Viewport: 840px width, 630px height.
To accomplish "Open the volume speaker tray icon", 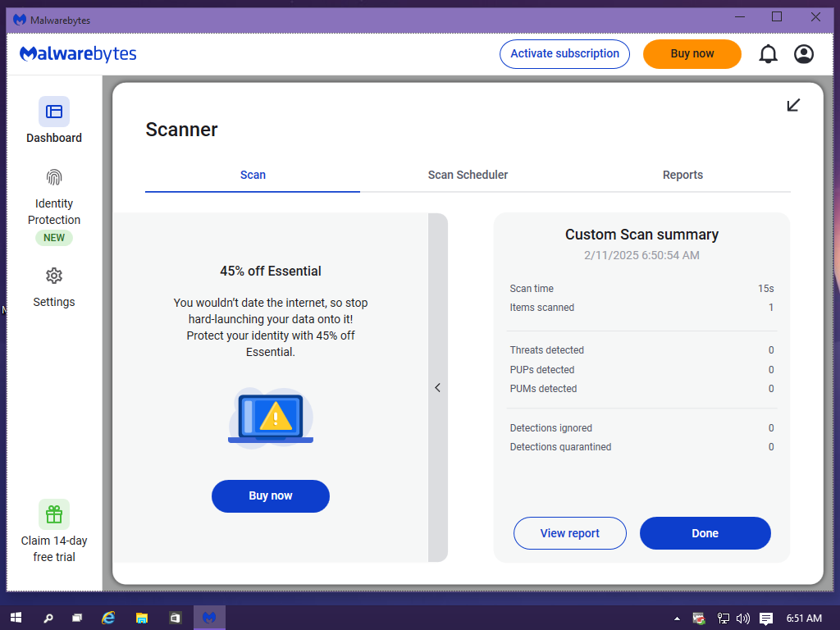I will pyautogui.click(x=743, y=619).
